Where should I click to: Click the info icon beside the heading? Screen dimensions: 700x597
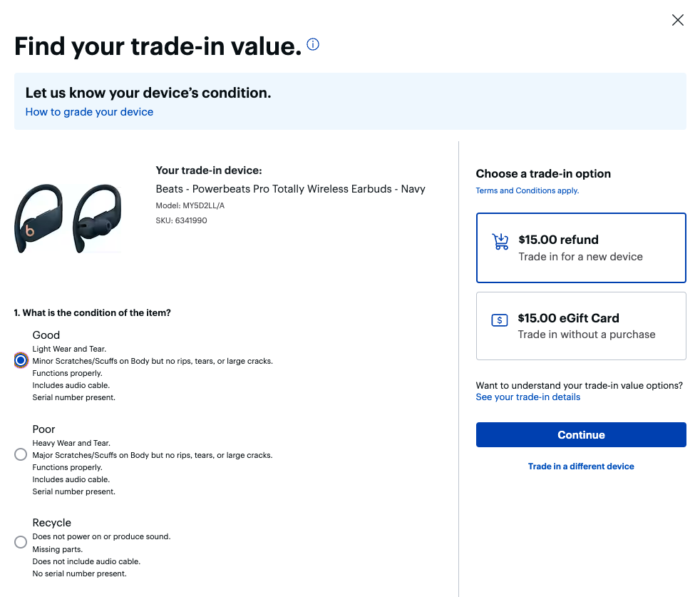[x=313, y=45]
